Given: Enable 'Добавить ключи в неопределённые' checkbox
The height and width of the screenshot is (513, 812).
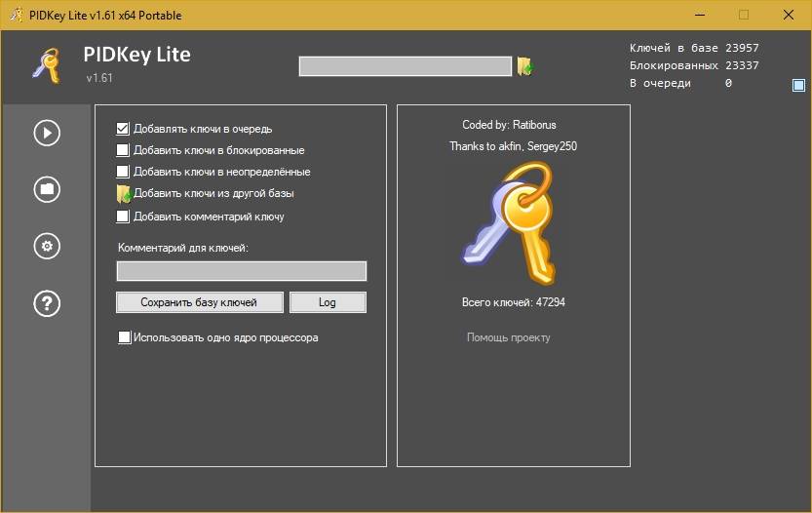Looking at the screenshot, I should 123,172.
